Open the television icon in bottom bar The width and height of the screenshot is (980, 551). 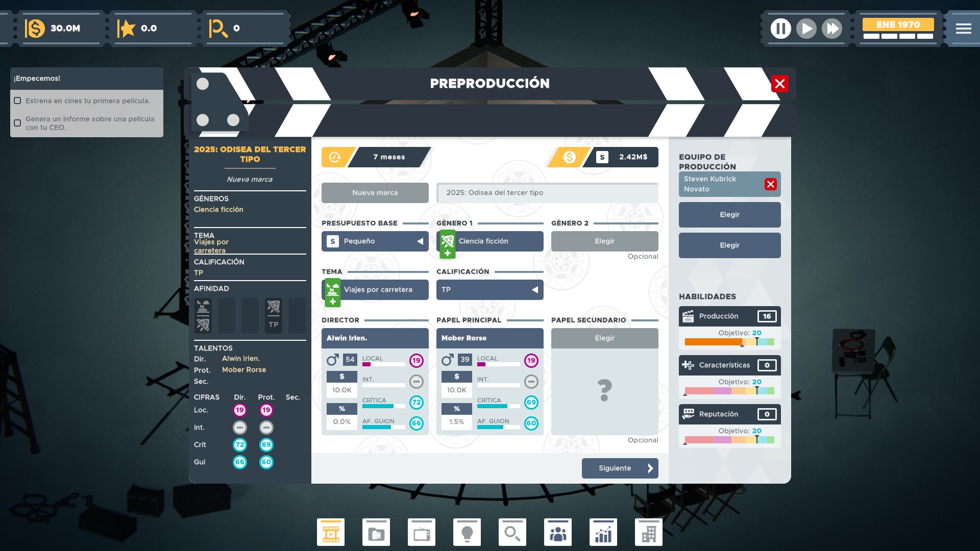click(422, 533)
